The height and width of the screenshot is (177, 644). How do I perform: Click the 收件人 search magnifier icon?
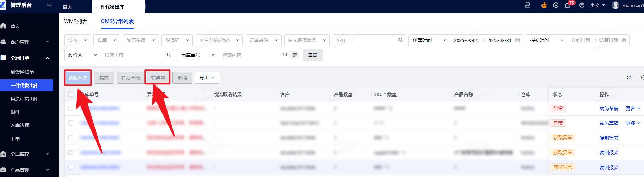[169, 55]
